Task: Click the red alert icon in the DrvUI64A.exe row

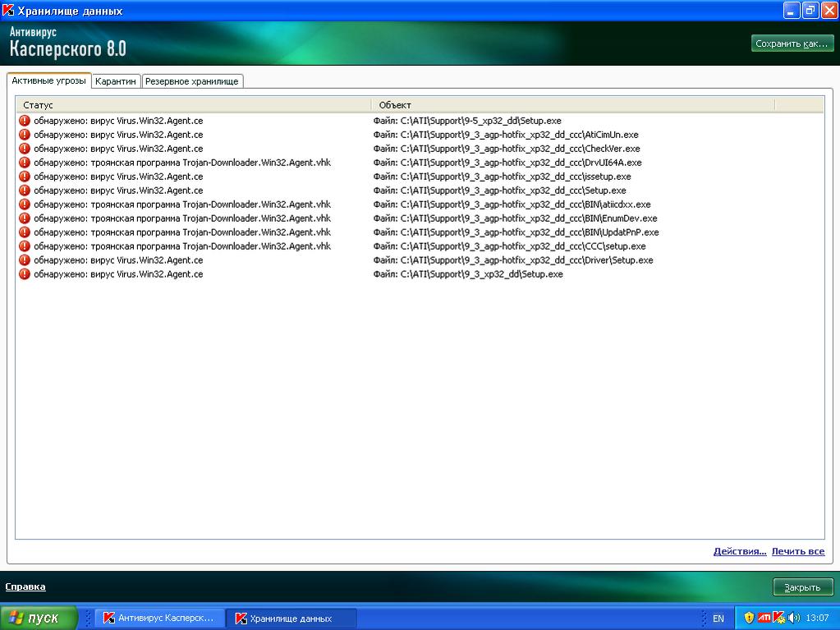Action: pos(25,163)
